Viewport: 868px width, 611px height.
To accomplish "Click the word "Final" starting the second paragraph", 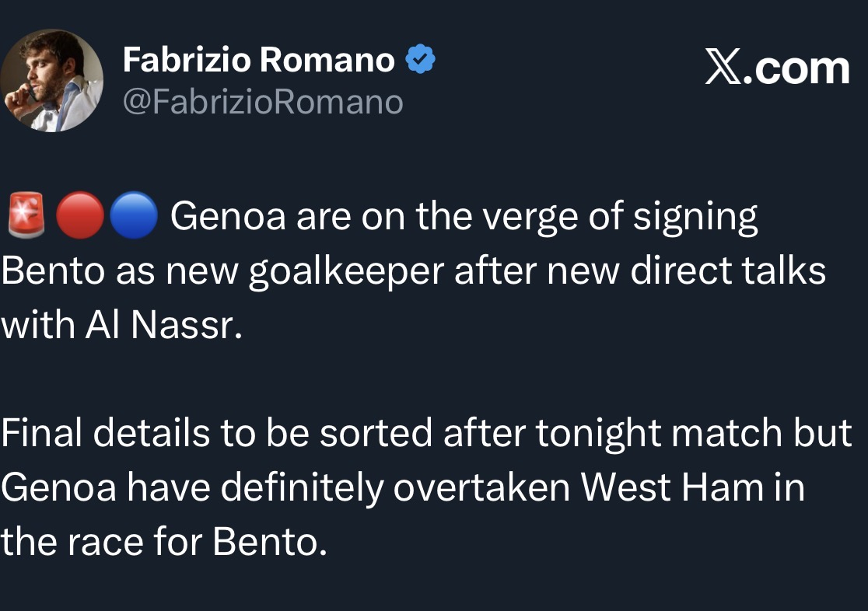I will pyautogui.click(x=42, y=433).
